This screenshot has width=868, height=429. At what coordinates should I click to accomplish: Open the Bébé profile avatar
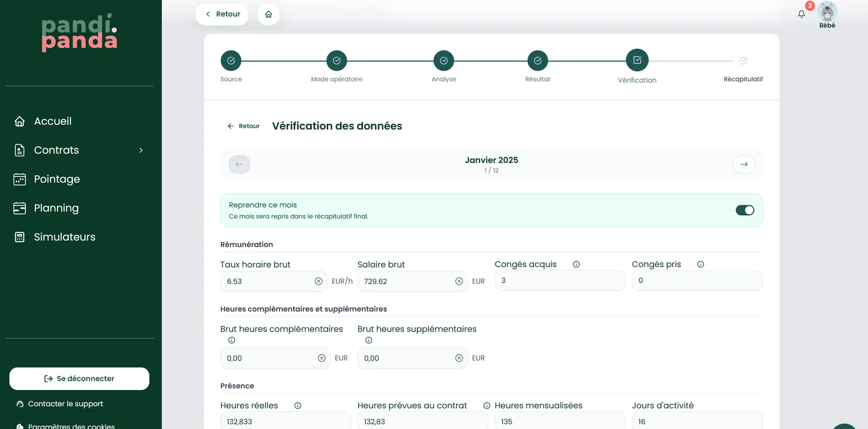coord(827,11)
